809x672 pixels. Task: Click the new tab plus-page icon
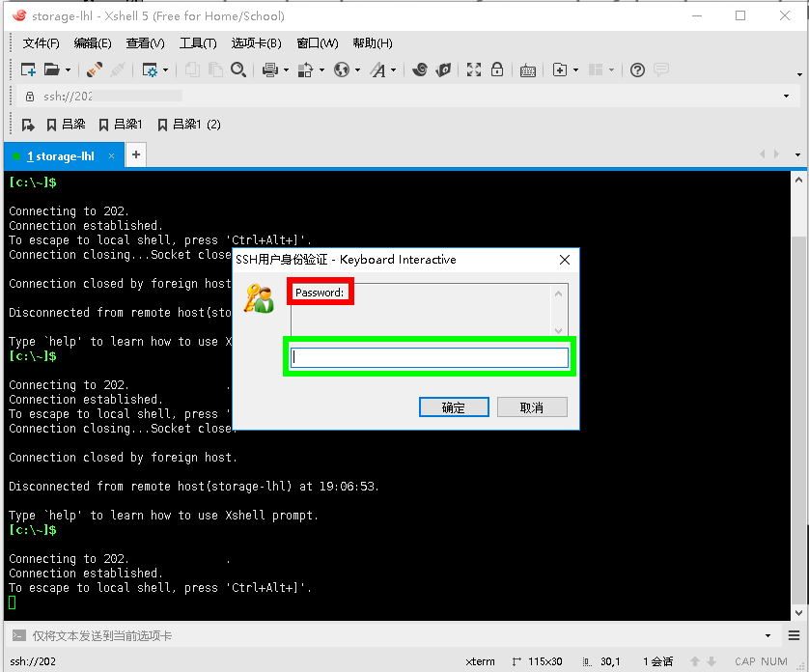pyautogui.click(x=560, y=70)
